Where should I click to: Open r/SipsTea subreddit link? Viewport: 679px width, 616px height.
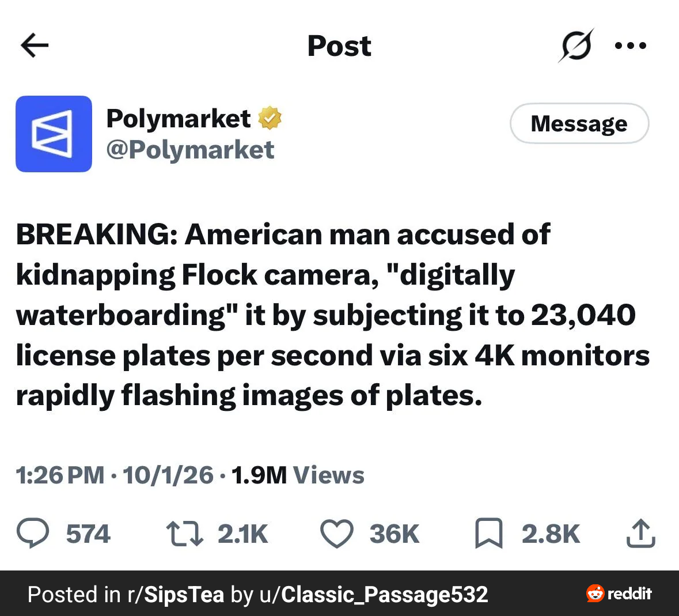(176, 594)
